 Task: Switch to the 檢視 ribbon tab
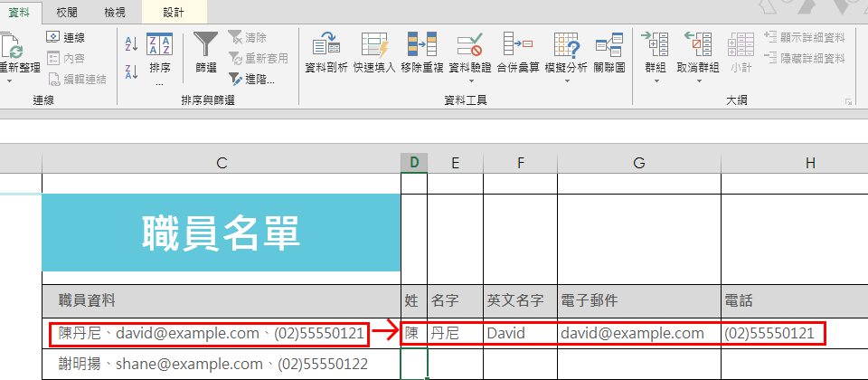click(x=115, y=12)
